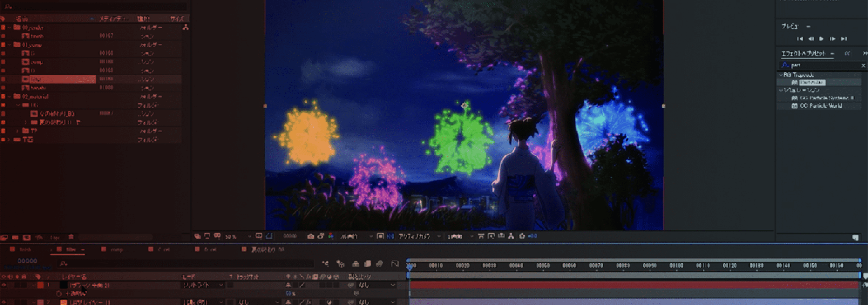Play the preview
This screenshot has width=868, height=305.
tap(822, 39)
